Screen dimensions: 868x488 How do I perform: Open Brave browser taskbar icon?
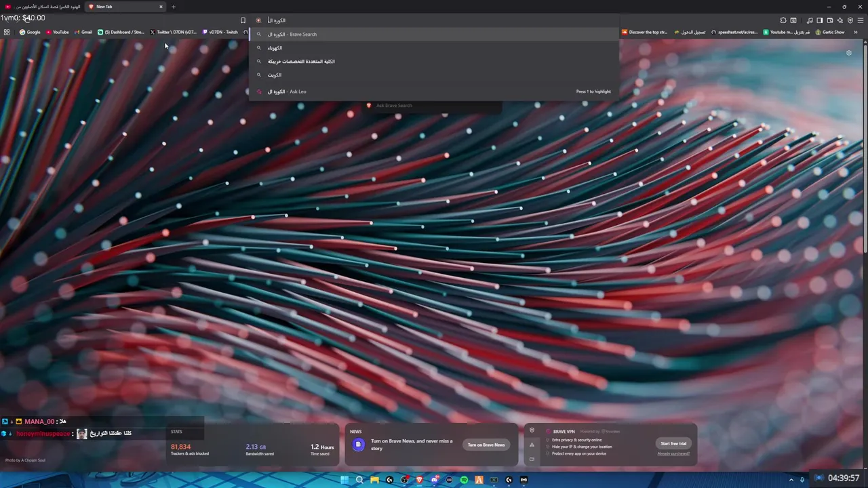(419, 480)
